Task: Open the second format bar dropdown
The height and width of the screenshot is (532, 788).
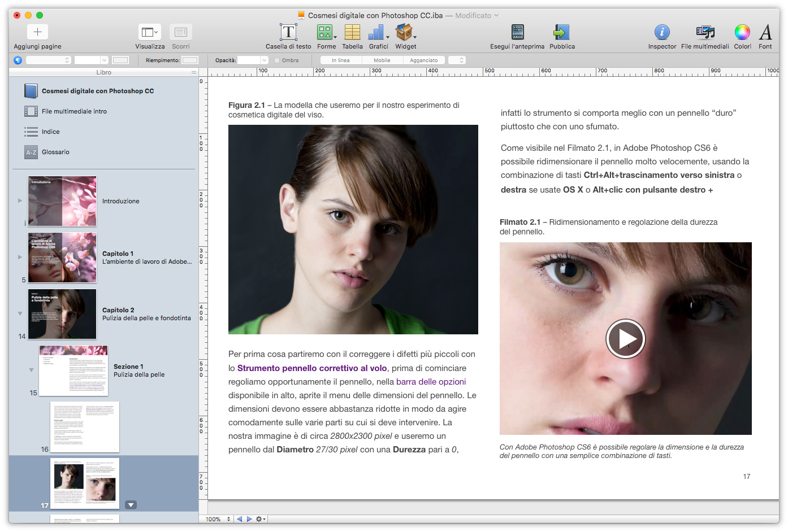Action: coord(91,60)
